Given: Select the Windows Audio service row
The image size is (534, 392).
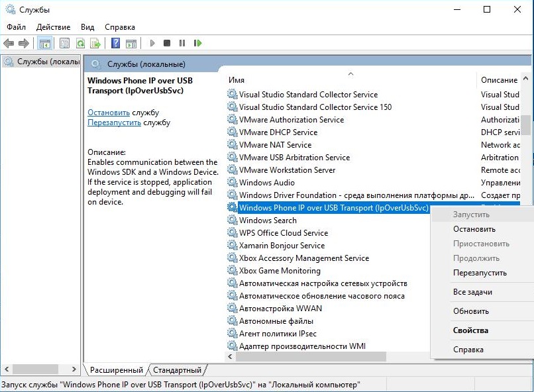Looking at the screenshot, I should tap(266, 182).
